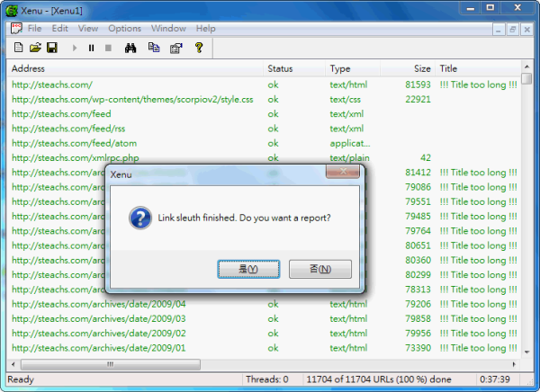
Task: Click the size value 81593
Action: tap(418, 85)
